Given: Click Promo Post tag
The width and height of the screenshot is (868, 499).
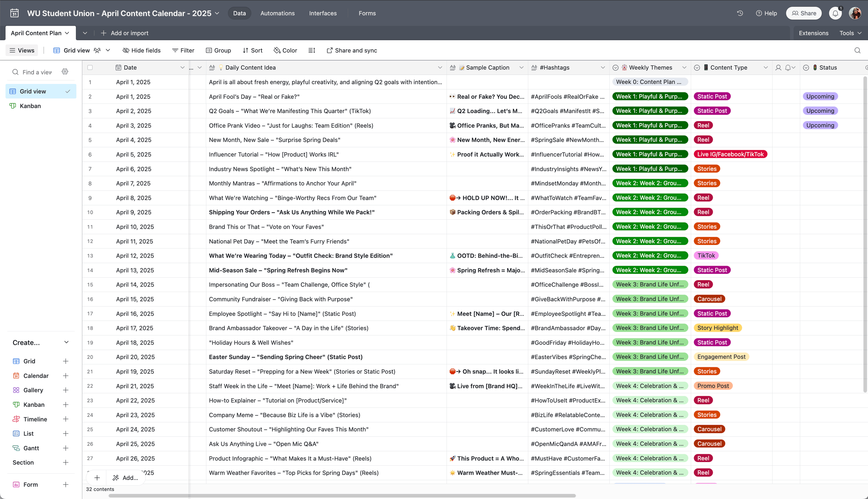Looking at the screenshot, I should click(x=713, y=386).
